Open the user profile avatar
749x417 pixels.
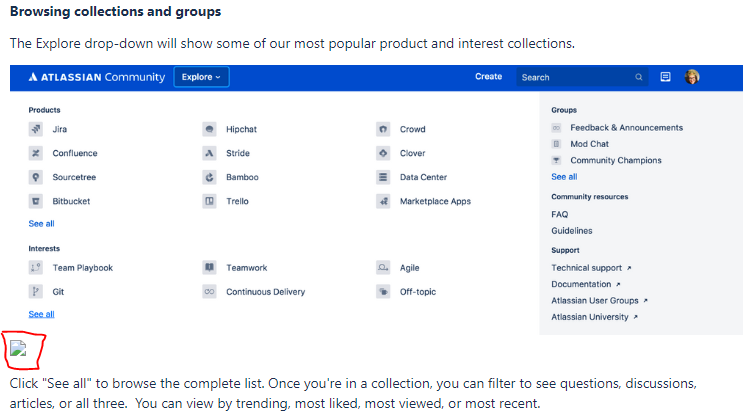coord(692,77)
